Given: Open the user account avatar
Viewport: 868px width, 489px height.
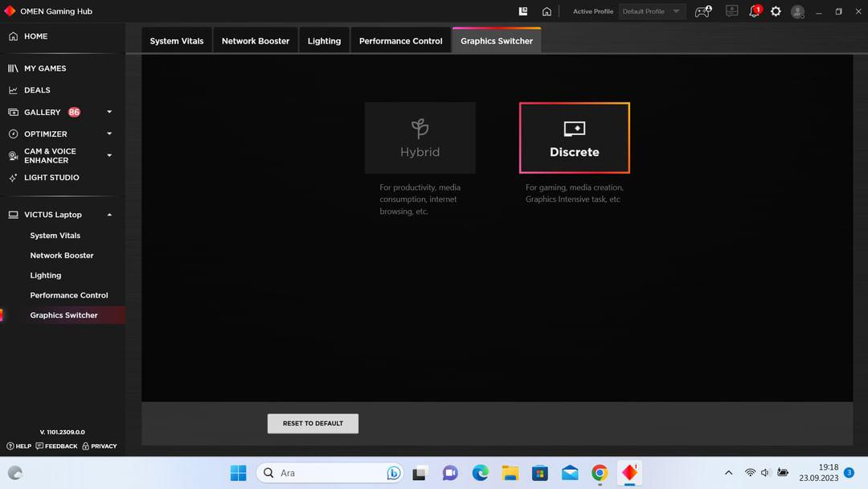Looking at the screenshot, I should pos(797,11).
